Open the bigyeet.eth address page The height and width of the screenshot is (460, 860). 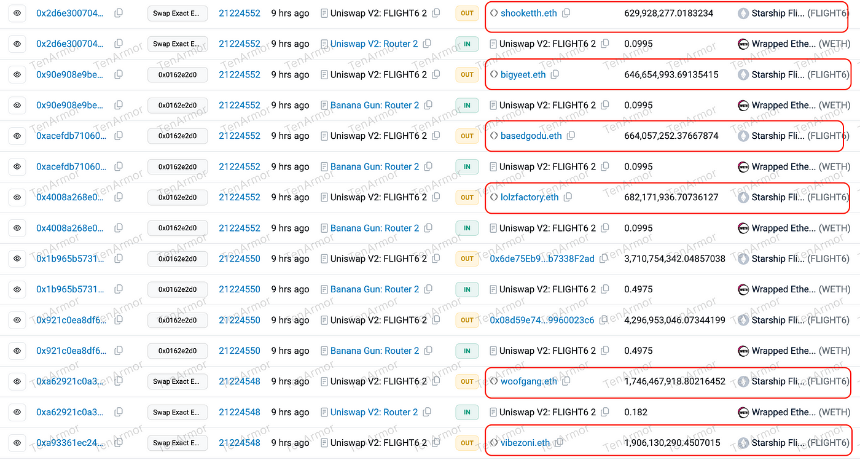pos(523,74)
